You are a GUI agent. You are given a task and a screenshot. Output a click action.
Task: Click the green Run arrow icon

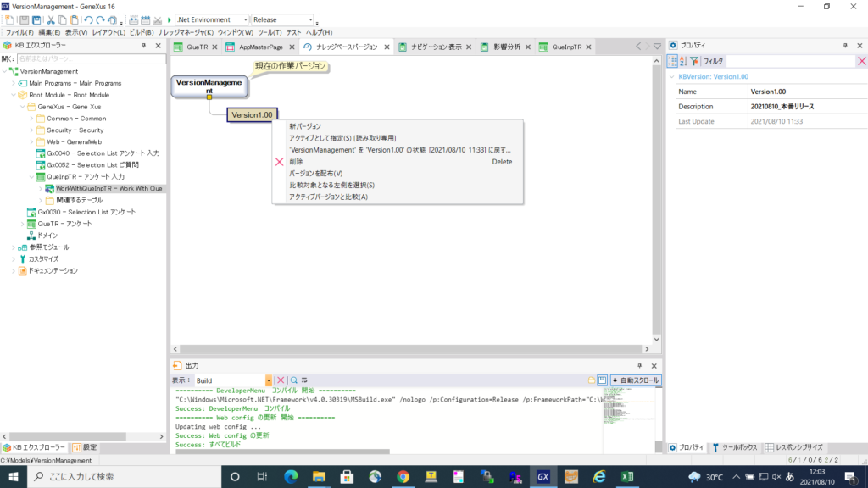(x=170, y=20)
